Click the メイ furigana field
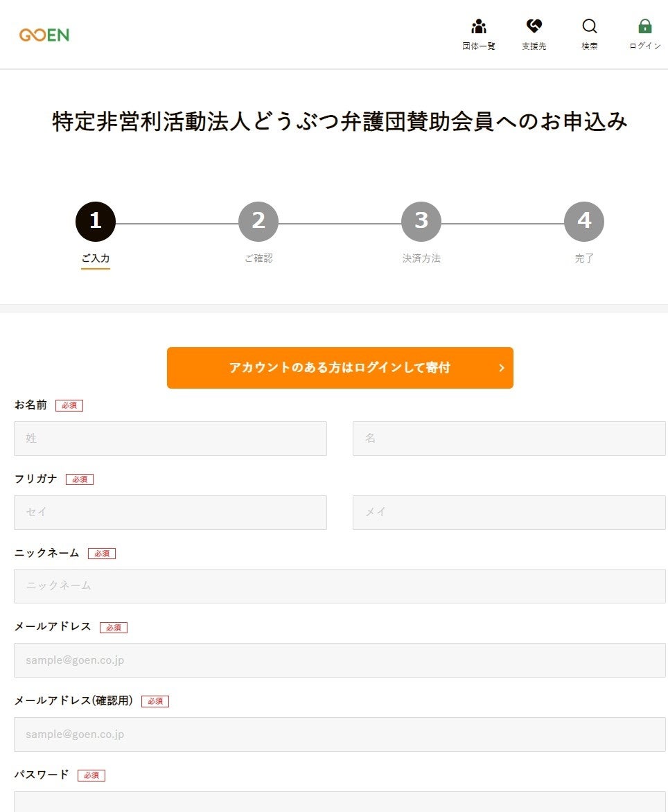 509,513
